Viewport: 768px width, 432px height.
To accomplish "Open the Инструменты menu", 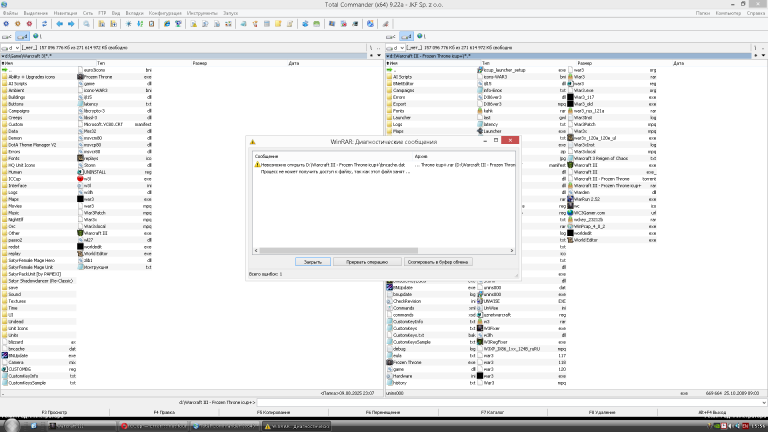I will [202, 13].
